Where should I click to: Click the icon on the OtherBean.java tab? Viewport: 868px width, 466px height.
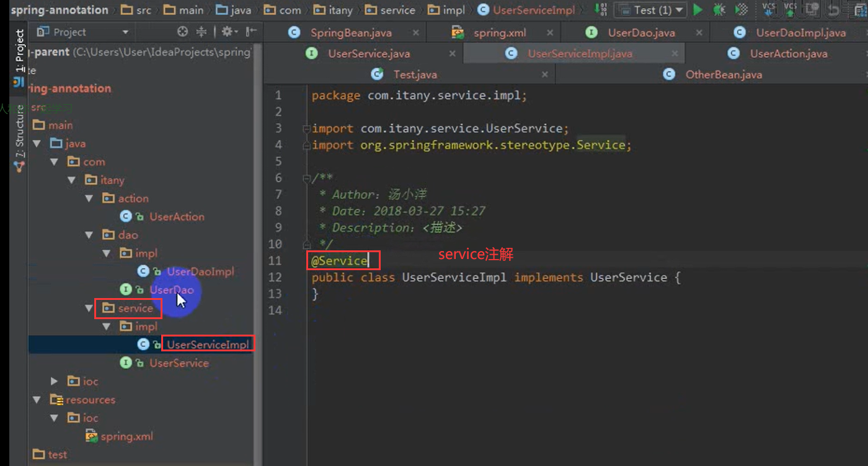(x=669, y=74)
